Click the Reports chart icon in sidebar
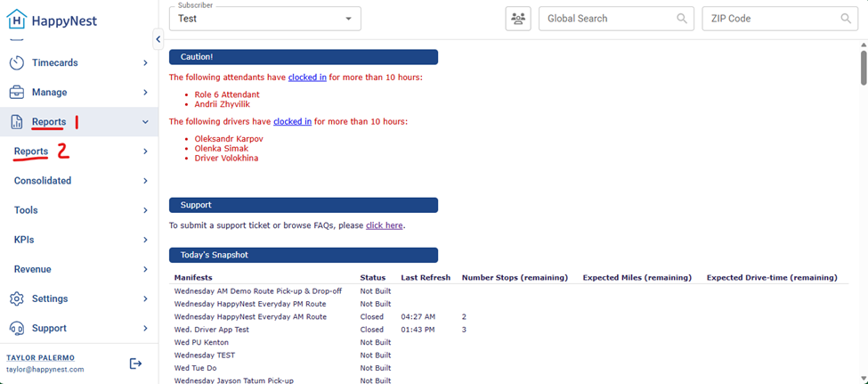Viewport: 868px width, 384px height. 17,122
